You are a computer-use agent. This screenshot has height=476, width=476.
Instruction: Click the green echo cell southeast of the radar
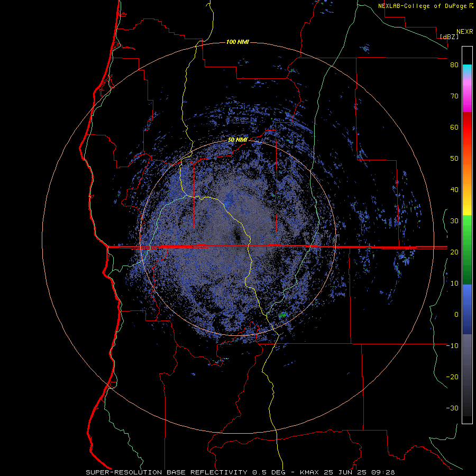282,315
